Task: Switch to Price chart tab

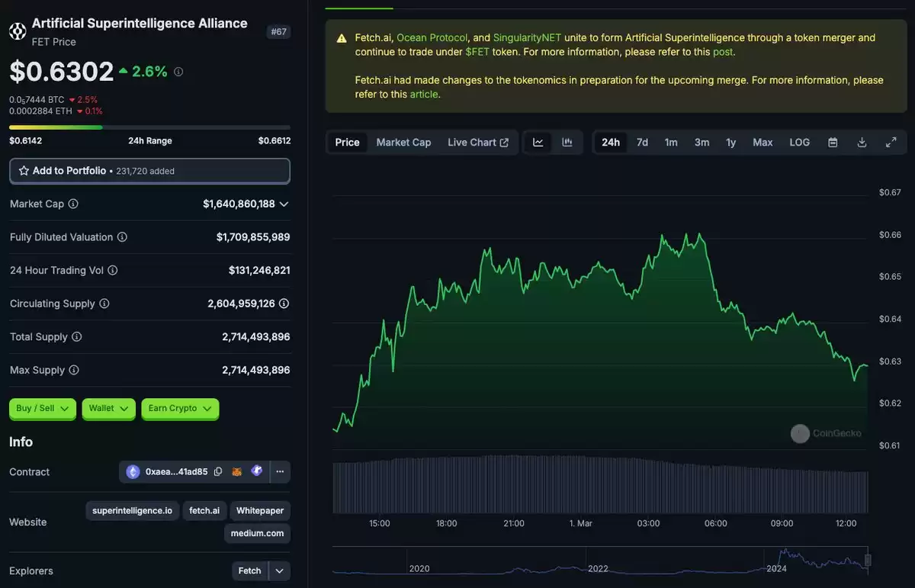Action: (x=348, y=143)
